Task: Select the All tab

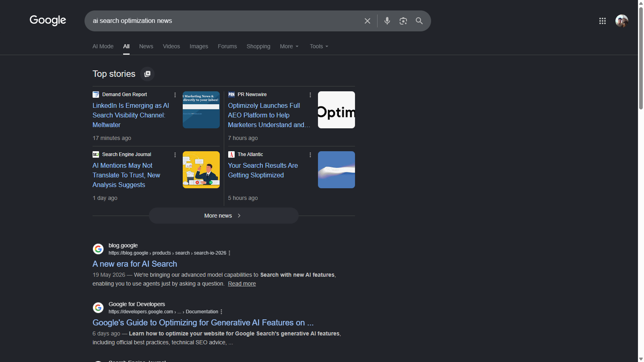Action: 126,46
